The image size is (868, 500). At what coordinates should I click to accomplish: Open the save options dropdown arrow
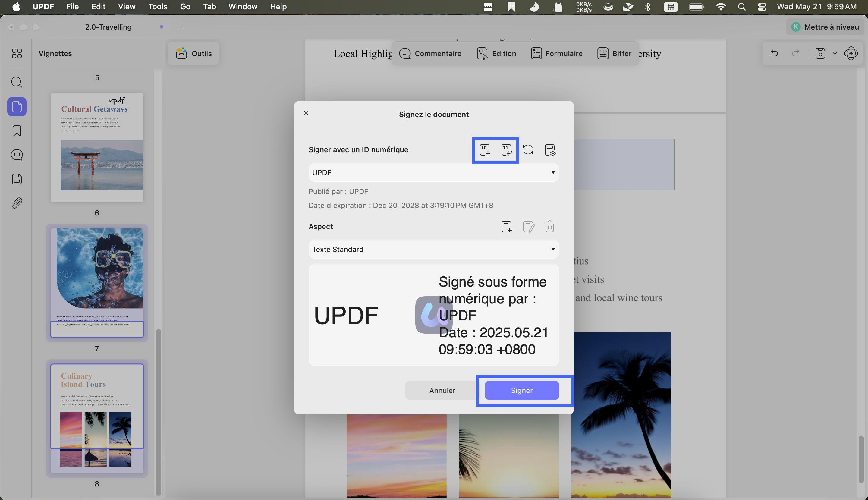point(835,54)
